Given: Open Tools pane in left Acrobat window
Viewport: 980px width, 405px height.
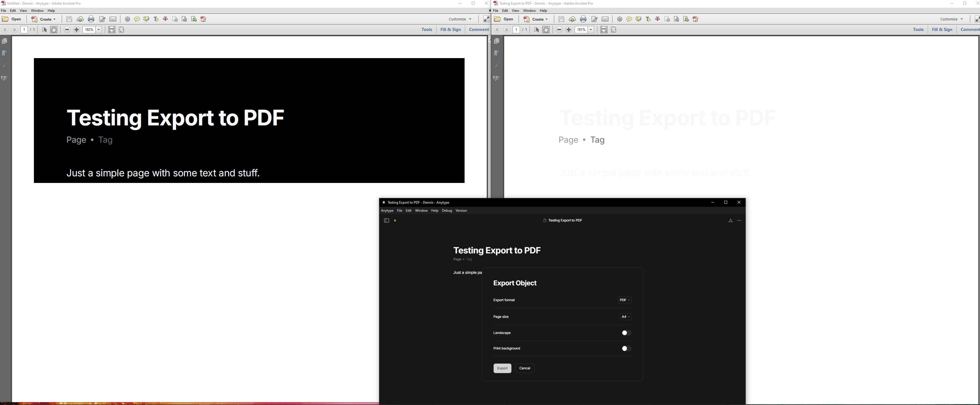Looking at the screenshot, I should pos(426,30).
